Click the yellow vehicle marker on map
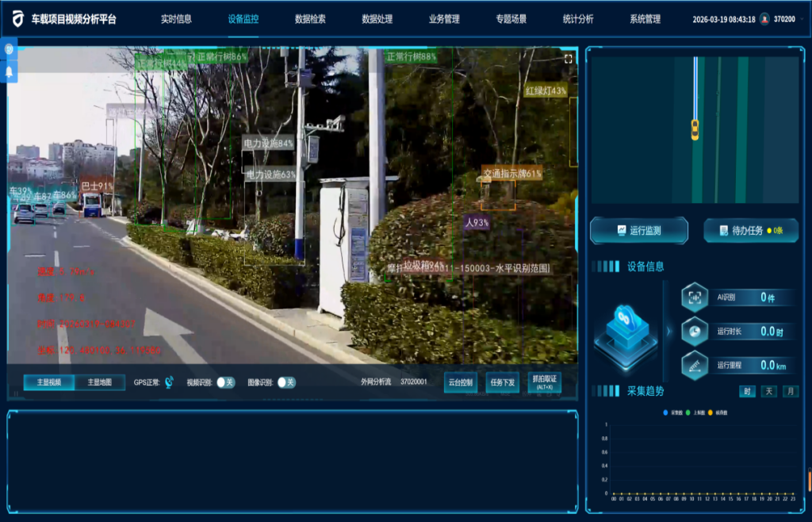Viewport: 812px width, 522px height. click(x=695, y=129)
